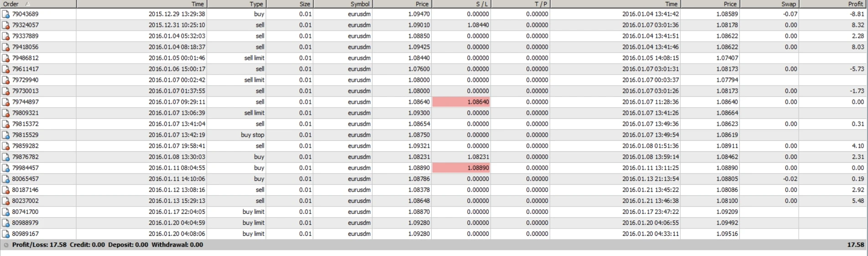Click profit value 5.48
Image resolution: width=868 pixels, height=256 pixels.
858,201
